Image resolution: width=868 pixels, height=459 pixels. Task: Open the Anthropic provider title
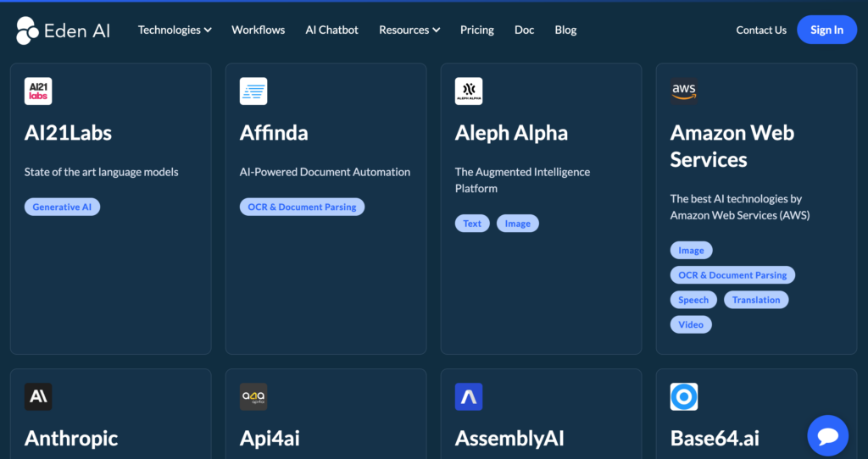(71, 439)
